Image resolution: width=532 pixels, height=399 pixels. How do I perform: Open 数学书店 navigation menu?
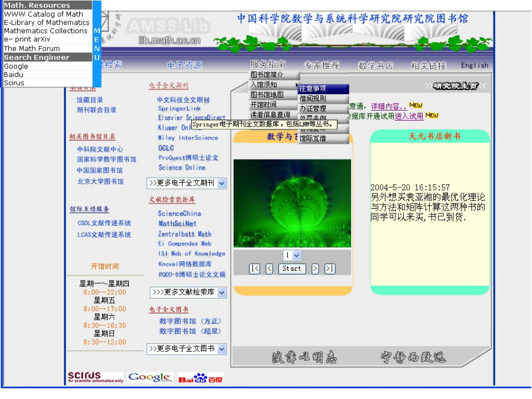(375, 66)
